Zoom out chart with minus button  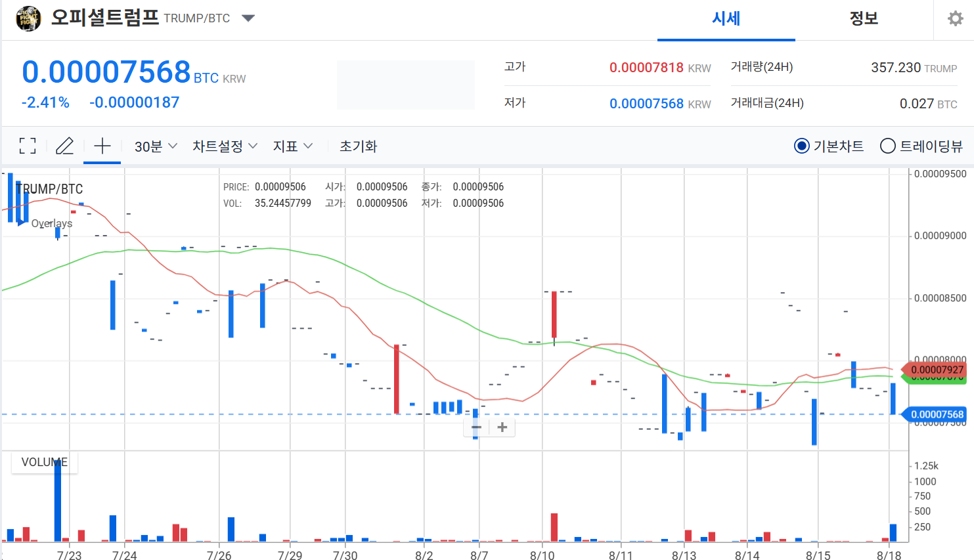[477, 427]
